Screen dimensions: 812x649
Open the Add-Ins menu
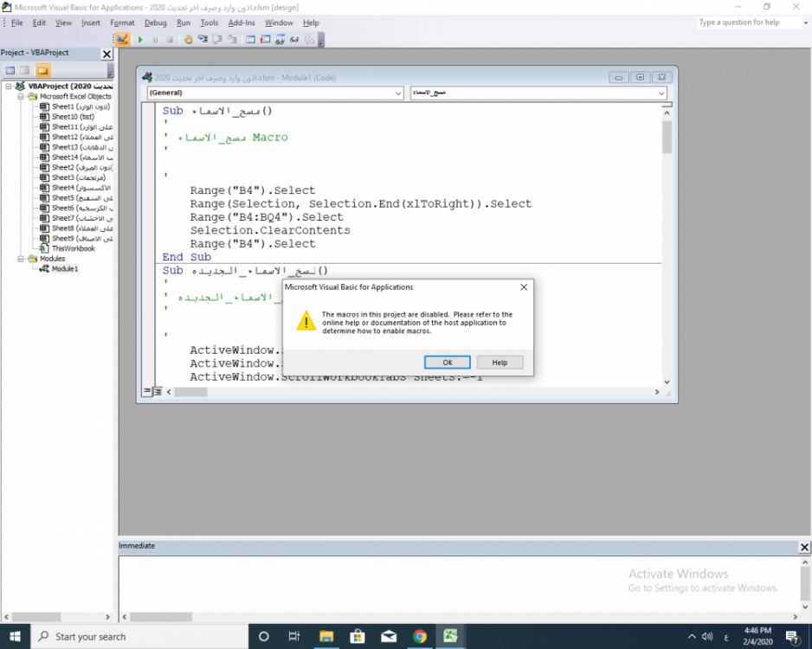coord(242,22)
